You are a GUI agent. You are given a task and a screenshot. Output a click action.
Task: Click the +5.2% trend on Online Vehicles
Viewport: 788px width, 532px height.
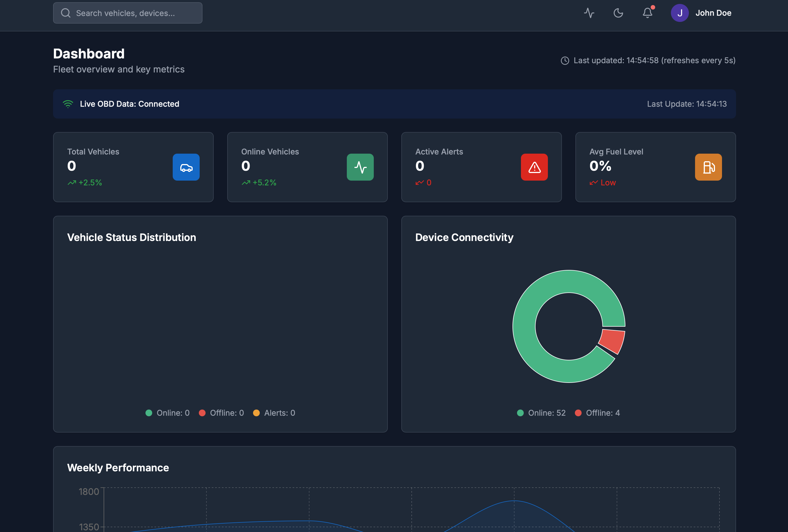[x=259, y=182]
